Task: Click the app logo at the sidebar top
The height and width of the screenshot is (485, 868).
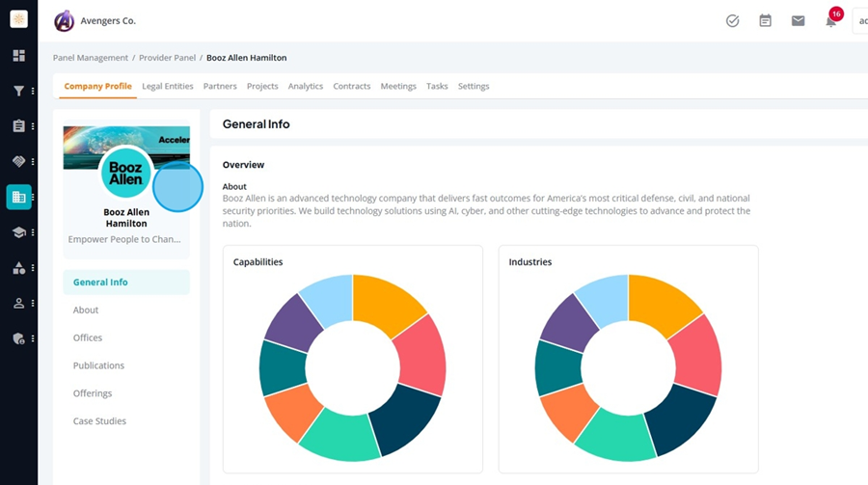Action: pos(19,19)
